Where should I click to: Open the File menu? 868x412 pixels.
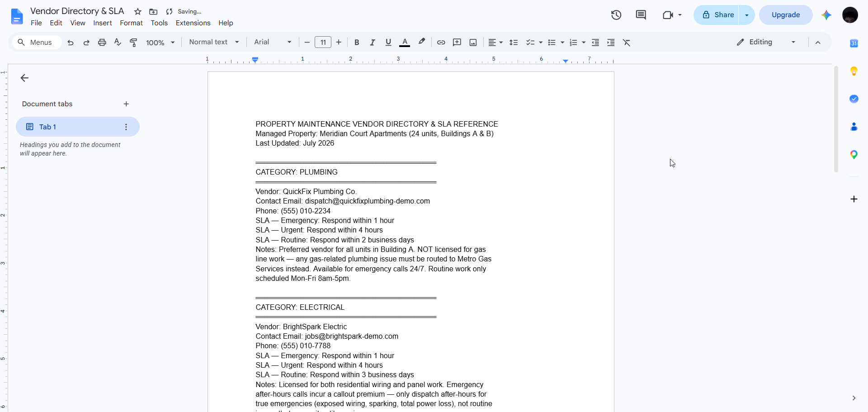pos(36,23)
